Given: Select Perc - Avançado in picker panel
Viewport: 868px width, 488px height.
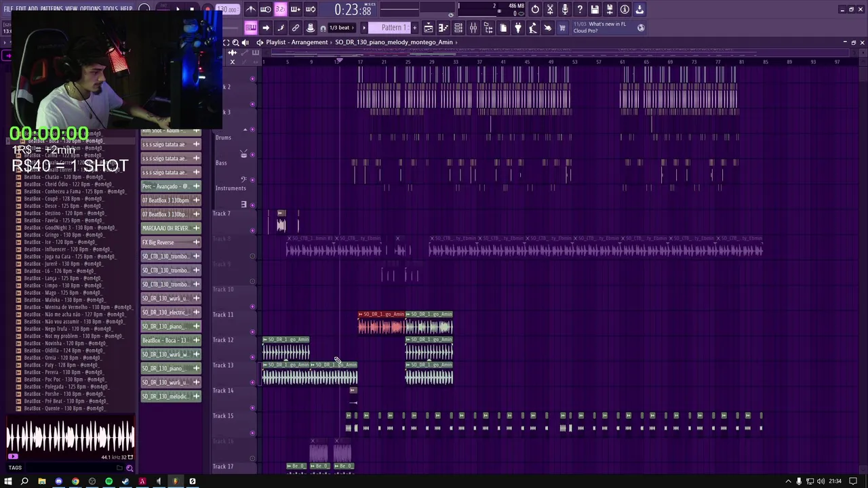Looking at the screenshot, I should click(x=171, y=186).
